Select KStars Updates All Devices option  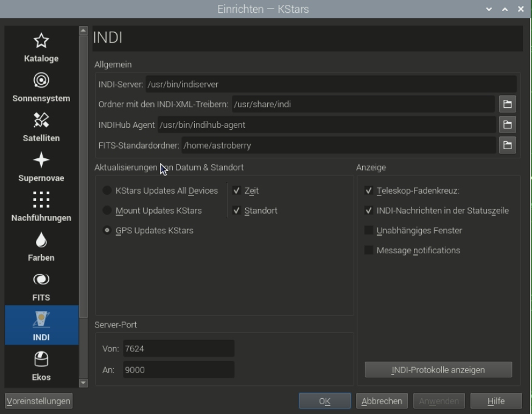pos(160,191)
